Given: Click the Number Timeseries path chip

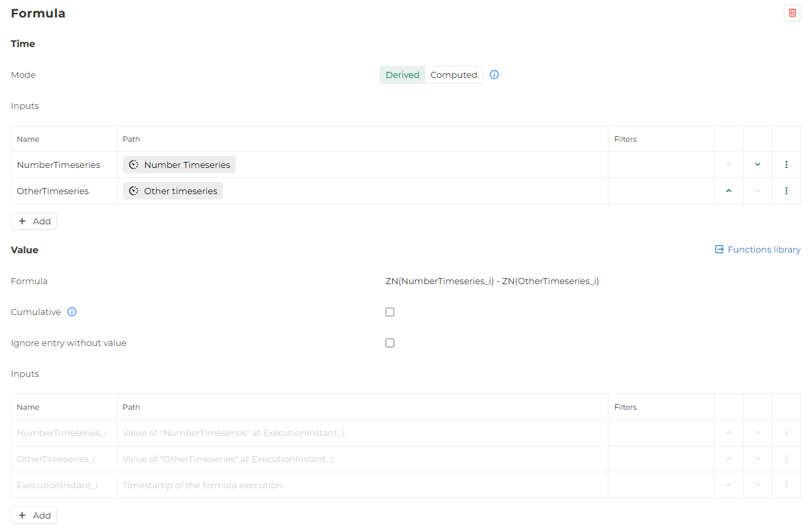Looking at the screenshot, I should 179,165.
